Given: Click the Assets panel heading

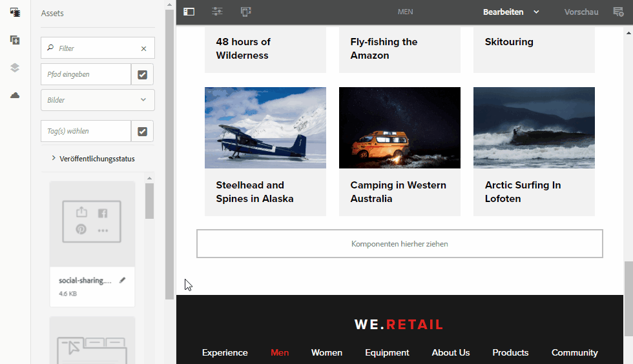Looking at the screenshot, I should pyautogui.click(x=52, y=13).
